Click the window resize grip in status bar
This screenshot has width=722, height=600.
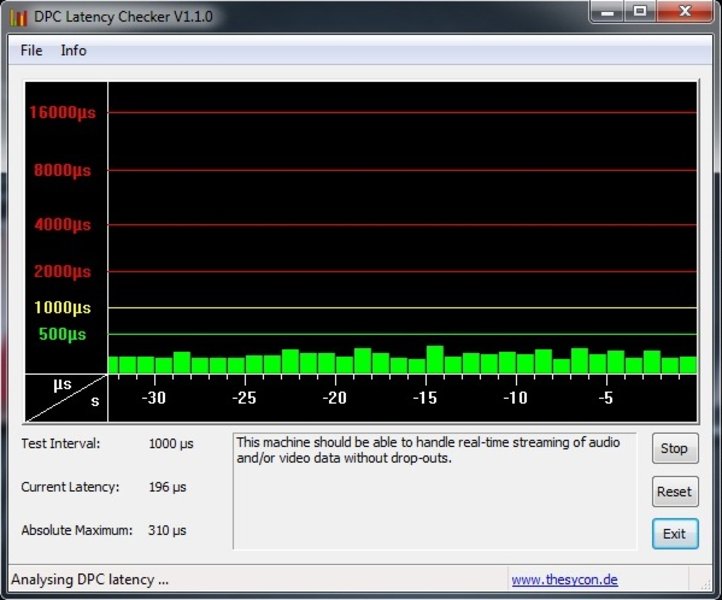[x=705, y=584]
